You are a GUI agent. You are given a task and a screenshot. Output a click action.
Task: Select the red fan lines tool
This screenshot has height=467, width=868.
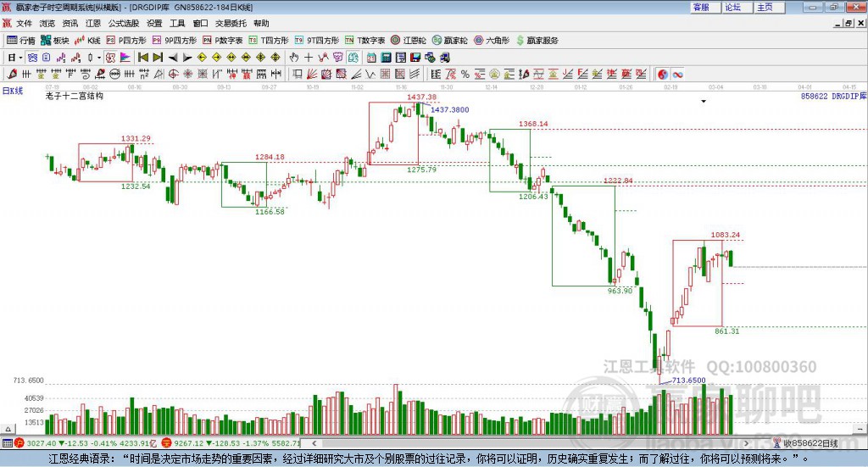(312, 74)
